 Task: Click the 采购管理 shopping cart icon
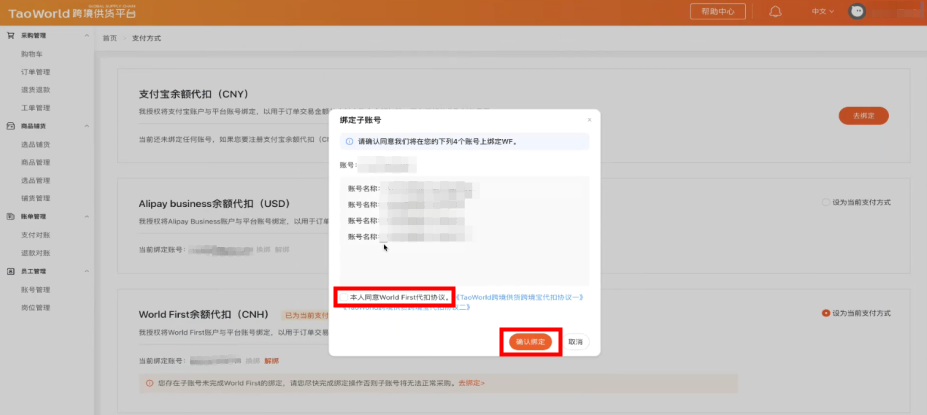[x=10, y=35]
